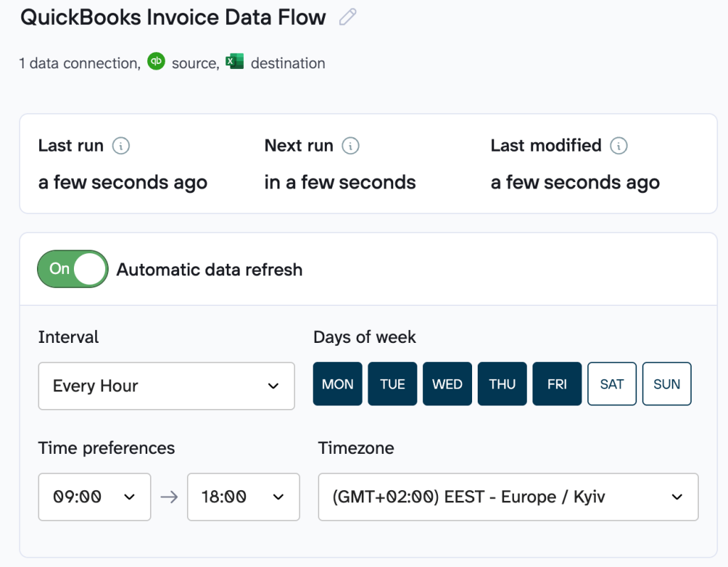This screenshot has width=728, height=567.
Task: Click the Last modified info icon
Action: click(619, 146)
